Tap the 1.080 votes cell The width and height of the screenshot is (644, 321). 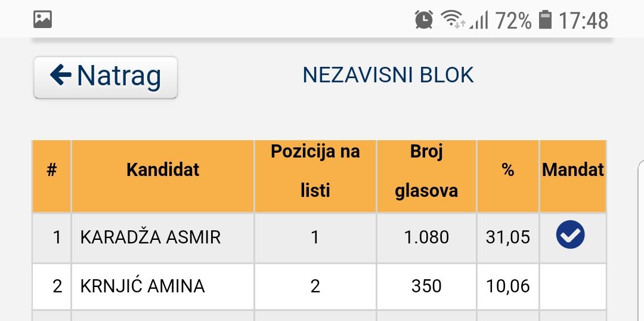coord(426,237)
